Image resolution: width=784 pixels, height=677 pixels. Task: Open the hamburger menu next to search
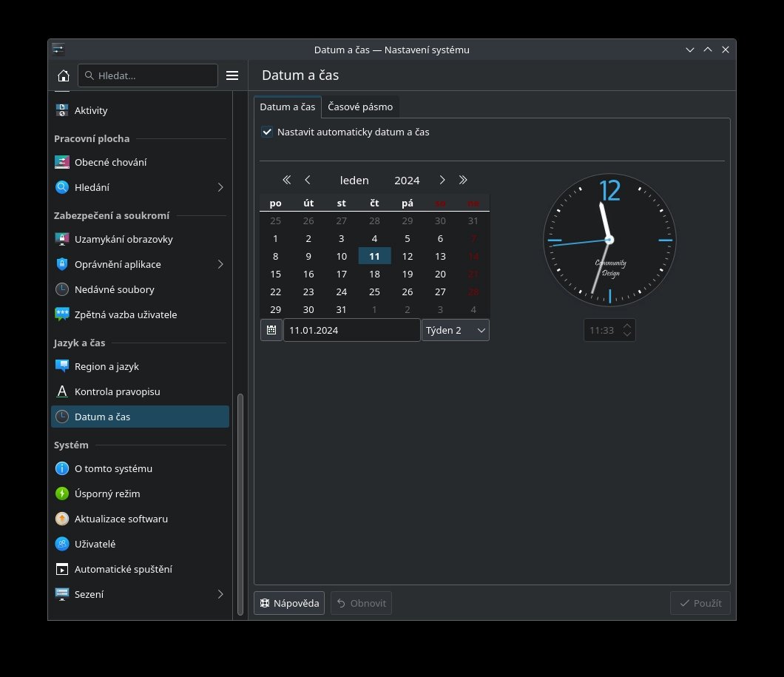(x=232, y=75)
